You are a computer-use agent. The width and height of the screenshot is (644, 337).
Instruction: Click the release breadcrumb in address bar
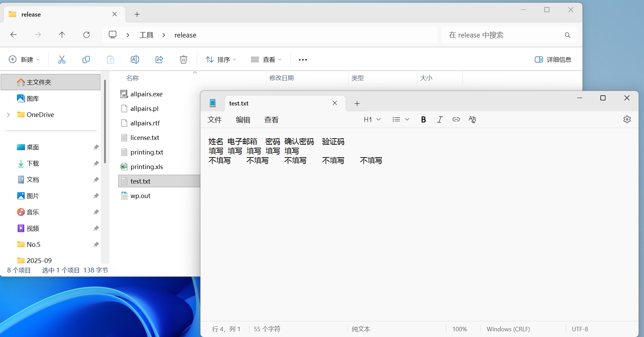point(185,35)
